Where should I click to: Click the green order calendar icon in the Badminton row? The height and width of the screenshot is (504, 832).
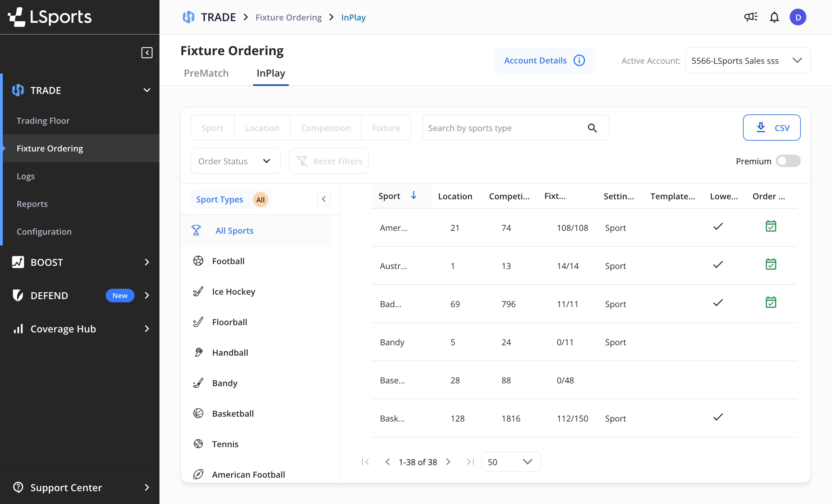[x=772, y=302]
